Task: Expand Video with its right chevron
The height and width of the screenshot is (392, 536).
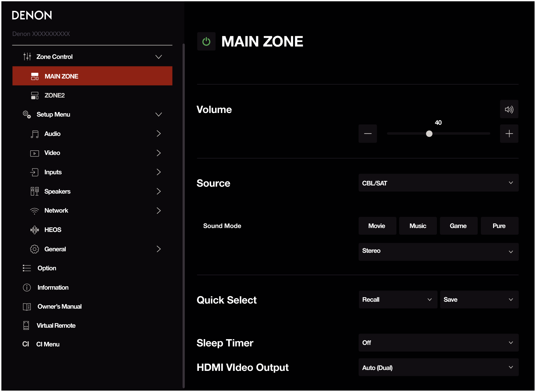Action: (x=159, y=153)
